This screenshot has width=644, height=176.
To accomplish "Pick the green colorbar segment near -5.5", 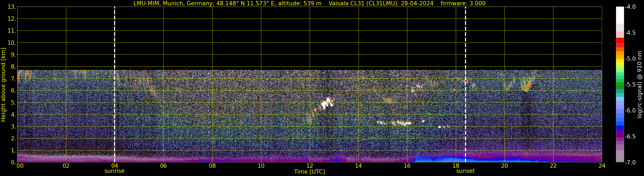I will tap(620, 85).
